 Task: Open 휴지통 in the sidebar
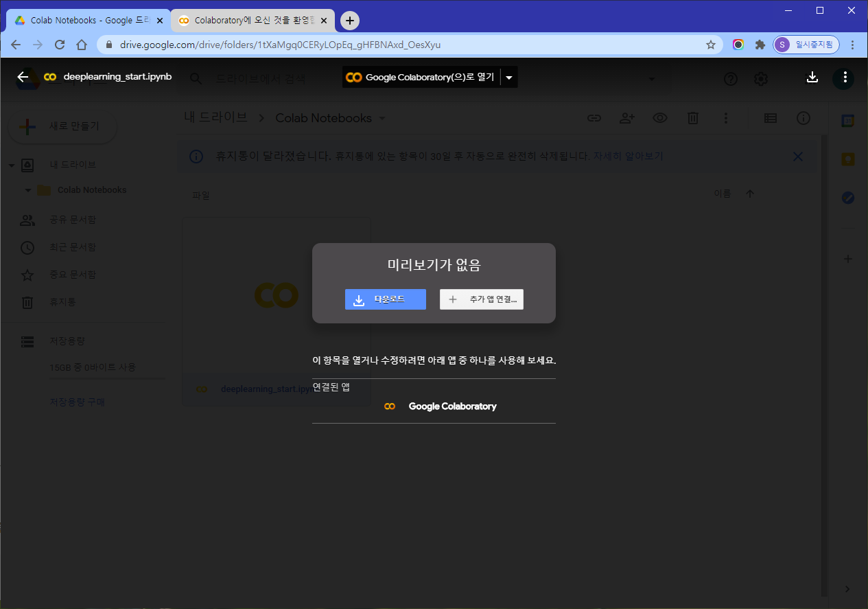click(62, 302)
